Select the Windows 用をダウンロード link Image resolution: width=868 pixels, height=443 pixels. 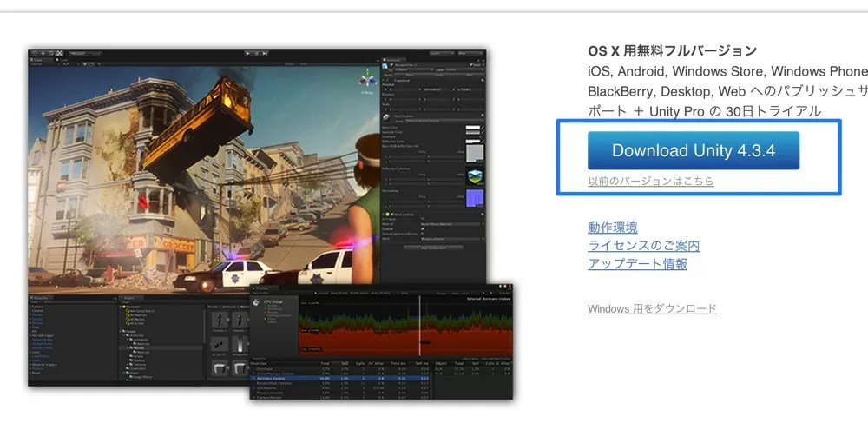pos(652,308)
